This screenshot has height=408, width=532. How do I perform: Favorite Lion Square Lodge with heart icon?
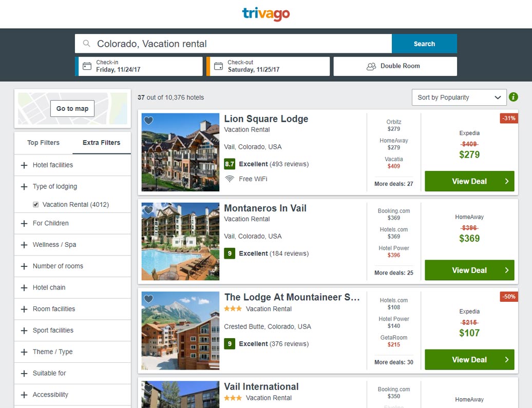coord(148,120)
